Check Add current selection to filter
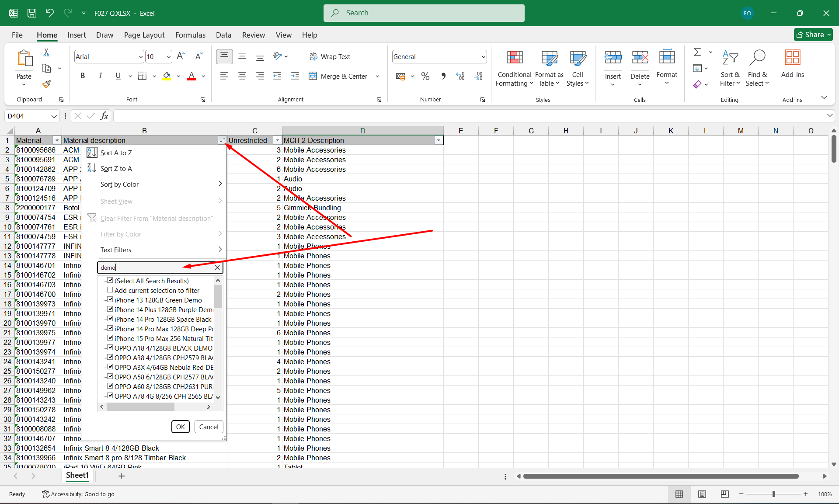 [x=110, y=290]
